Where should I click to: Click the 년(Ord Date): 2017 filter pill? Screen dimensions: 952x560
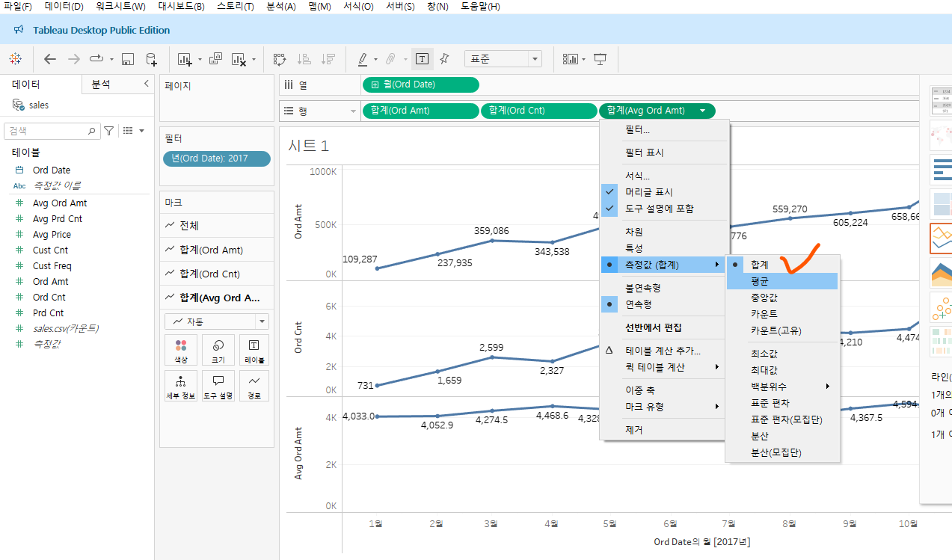point(216,159)
